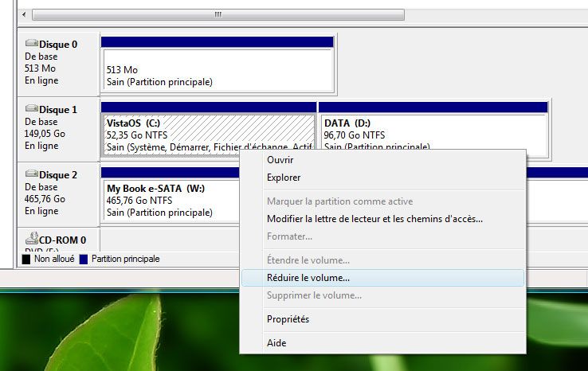
Task: Click the black 'Non alloué' legend swatch
Action: (26, 260)
